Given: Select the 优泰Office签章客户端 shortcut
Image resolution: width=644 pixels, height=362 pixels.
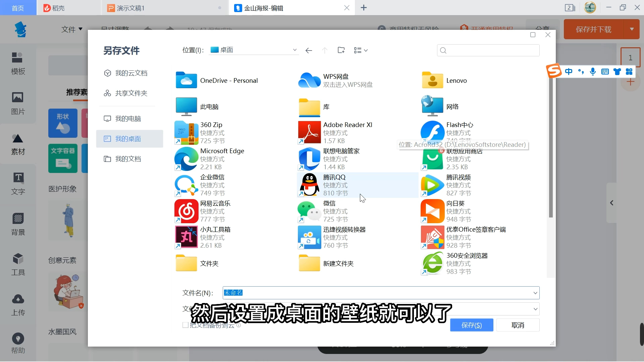Looking at the screenshot, I should pos(464,237).
